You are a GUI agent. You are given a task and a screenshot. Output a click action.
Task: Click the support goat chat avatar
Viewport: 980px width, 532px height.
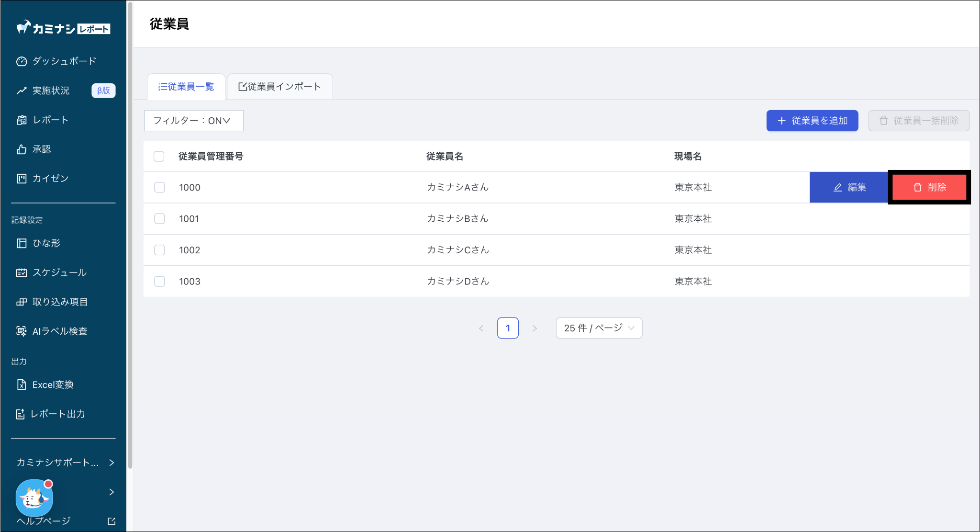click(x=34, y=498)
